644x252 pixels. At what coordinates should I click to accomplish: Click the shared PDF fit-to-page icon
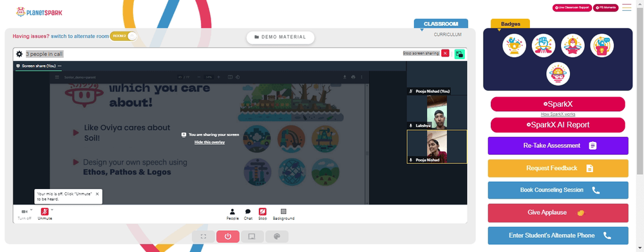pos(230,76)
